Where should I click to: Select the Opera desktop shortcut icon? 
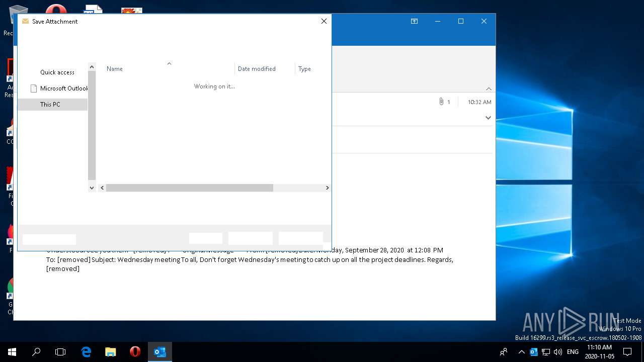point(56,9)
